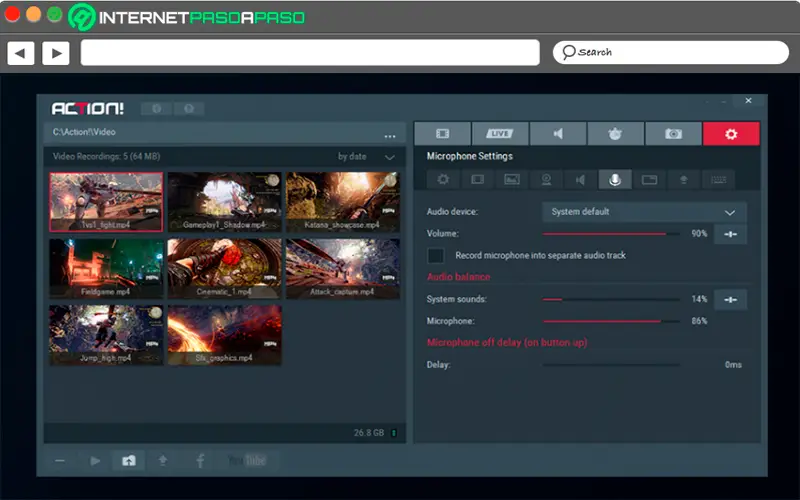
Task: Open the benchmark stopwatch tab
Action: 615,134
